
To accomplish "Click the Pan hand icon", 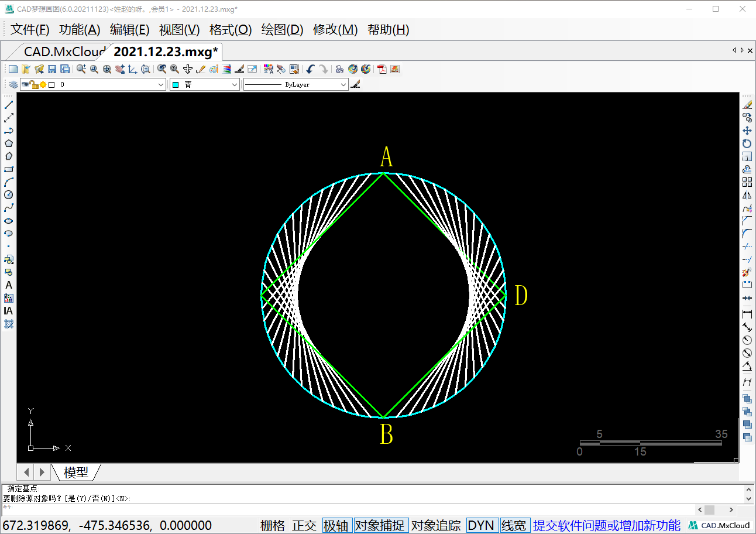I will coord(120,69).
